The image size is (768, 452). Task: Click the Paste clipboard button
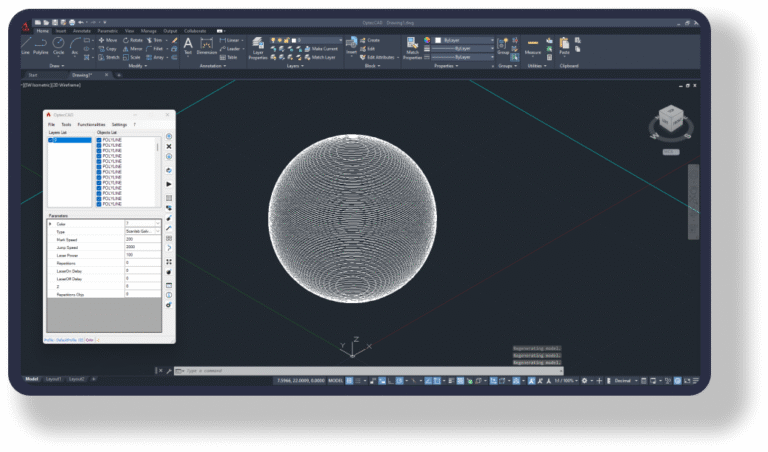click(564, 46)
